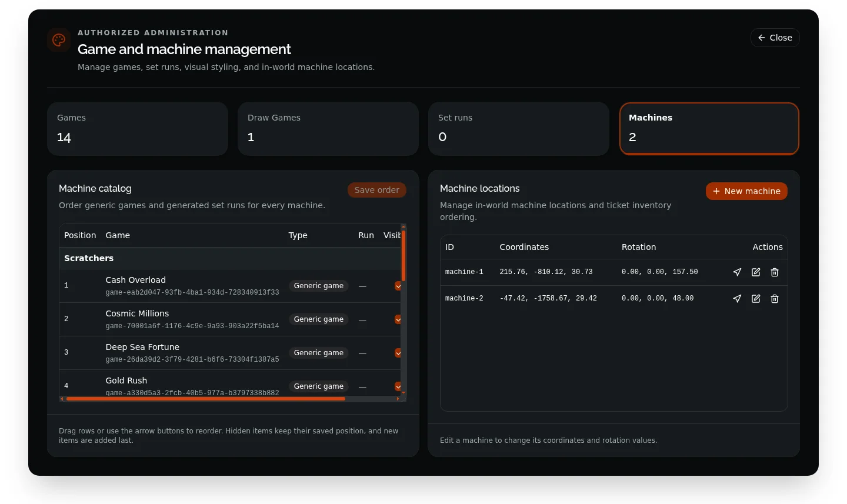Click the Save order button
Screen dimensions: 847x504
point(376,190)
